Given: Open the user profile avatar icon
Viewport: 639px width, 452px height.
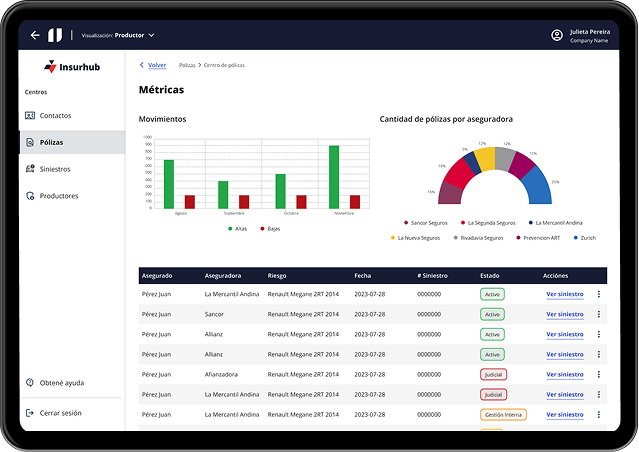Looking at the screenshot, I should (557, 35).
